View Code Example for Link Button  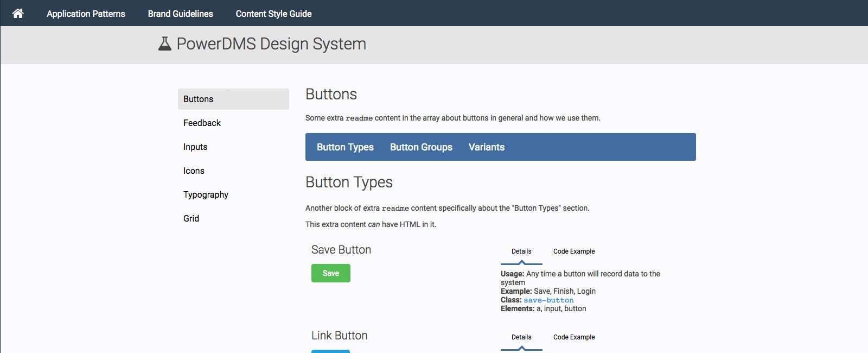pyautogui.click(x=574, y=337)
